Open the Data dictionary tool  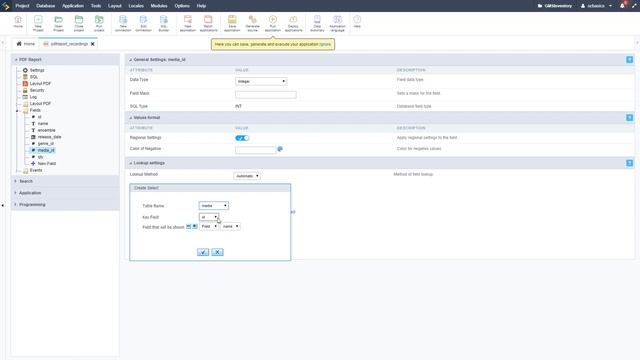pyautogui.click(x=317, y=23)
